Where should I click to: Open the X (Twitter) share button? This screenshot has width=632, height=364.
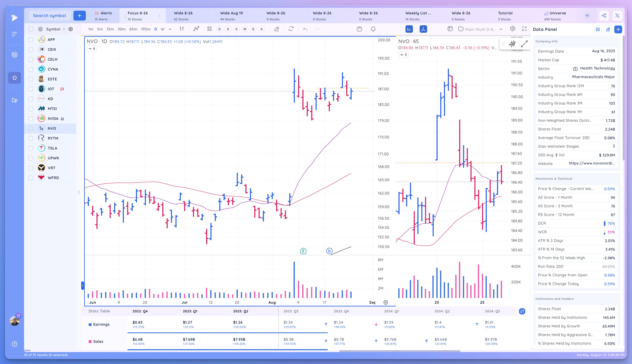pos(617,15)
